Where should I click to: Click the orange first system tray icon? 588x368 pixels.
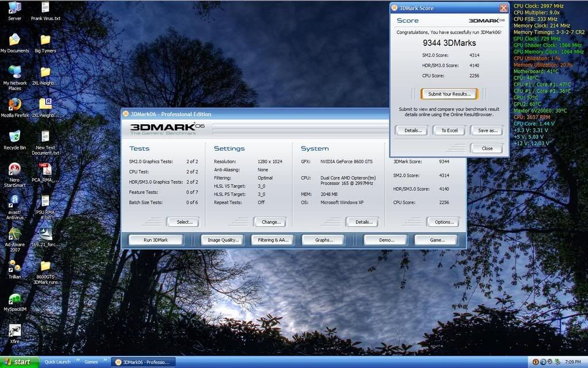click(x=536, y=362)
